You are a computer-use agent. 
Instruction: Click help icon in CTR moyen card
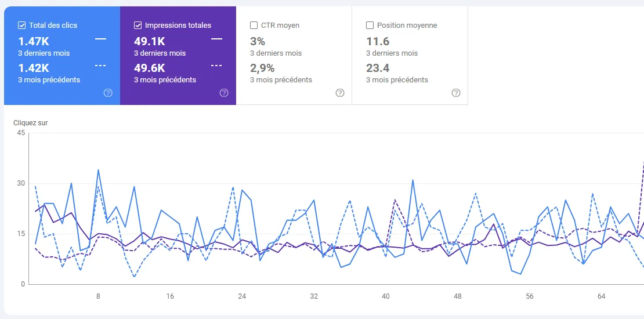[x=340, y=93]
